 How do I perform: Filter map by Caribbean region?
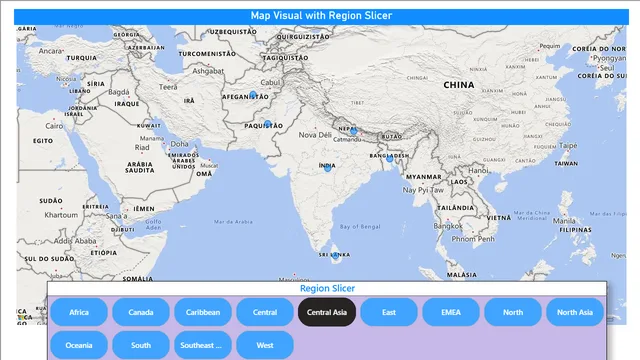203,312
